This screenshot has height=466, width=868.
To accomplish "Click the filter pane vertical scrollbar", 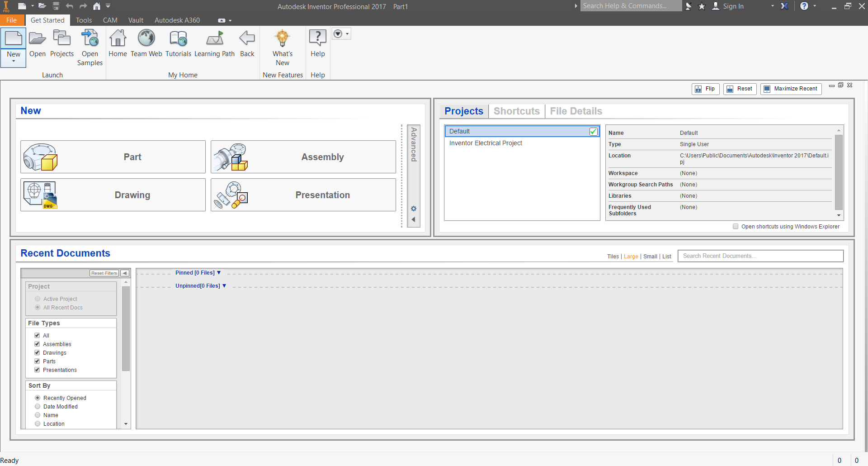I will coord(126,328).
